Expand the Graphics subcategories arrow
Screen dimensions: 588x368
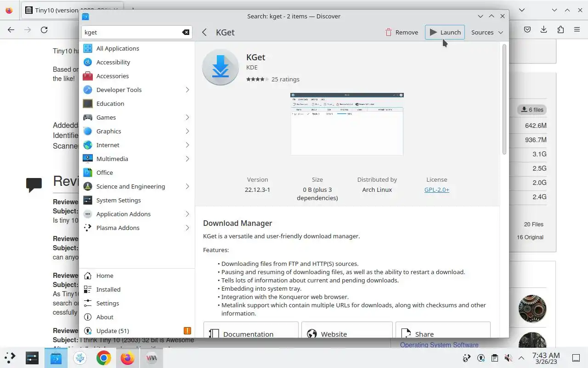coord(187,131)
